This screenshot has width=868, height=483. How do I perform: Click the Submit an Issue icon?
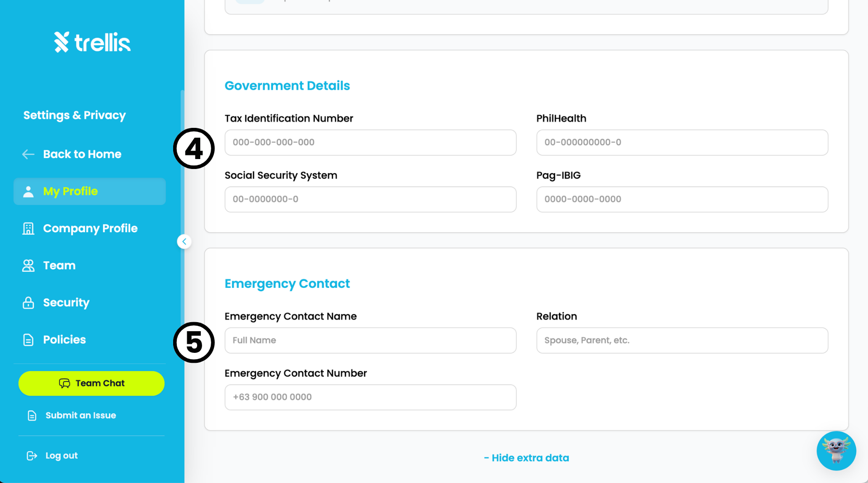coord(32,416)
